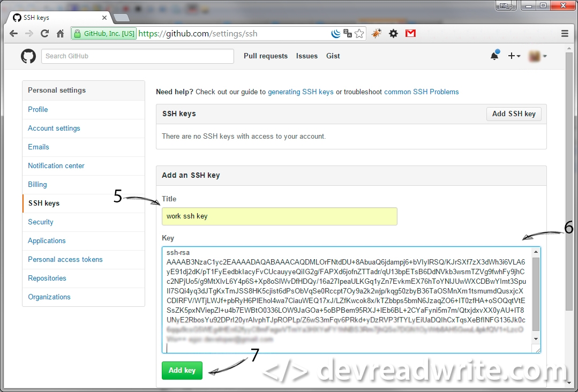
Task: Grab the Key textarea resize handle
Action: point(537,349)
